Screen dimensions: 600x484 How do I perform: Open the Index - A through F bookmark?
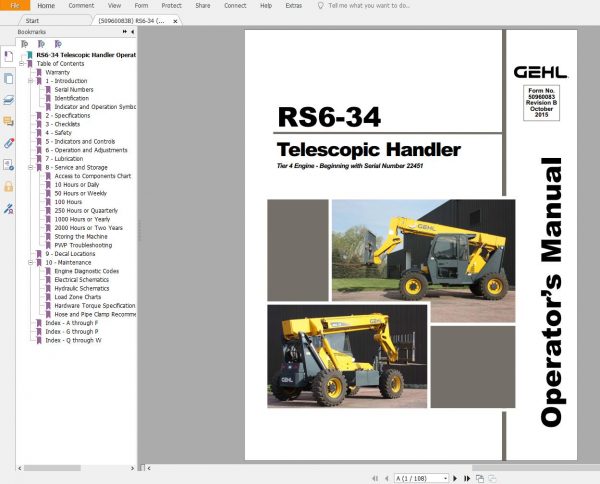click(x=72, y=323)
